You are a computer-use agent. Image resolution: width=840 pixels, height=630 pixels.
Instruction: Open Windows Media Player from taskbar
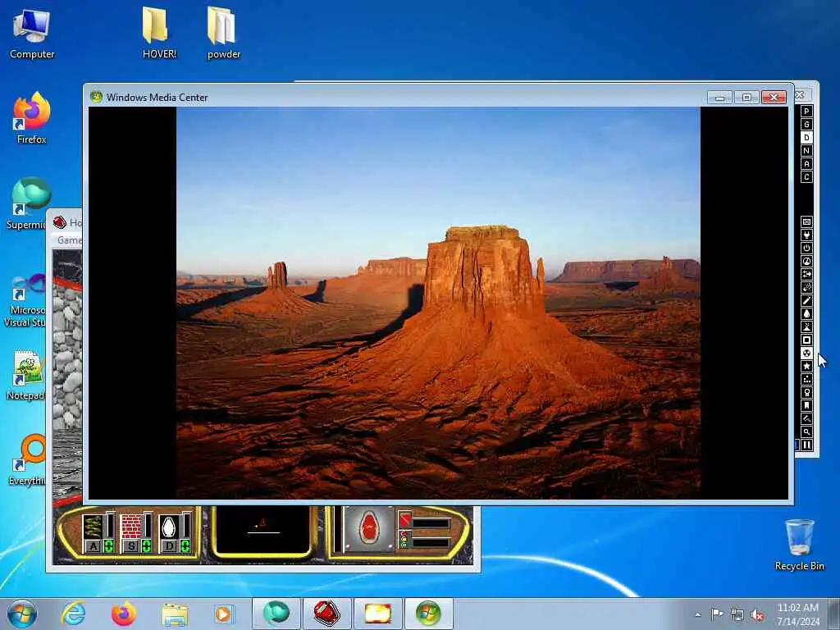(224, 614)
